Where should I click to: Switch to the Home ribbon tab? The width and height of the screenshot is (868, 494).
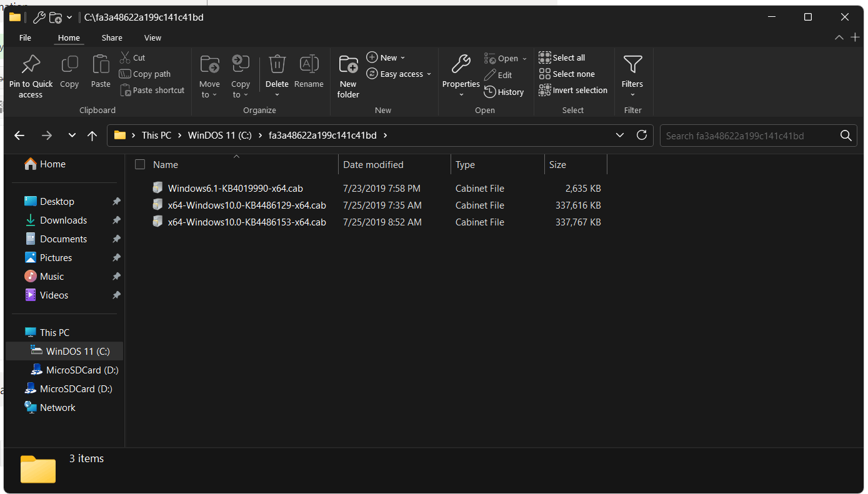tap(69, 37)
